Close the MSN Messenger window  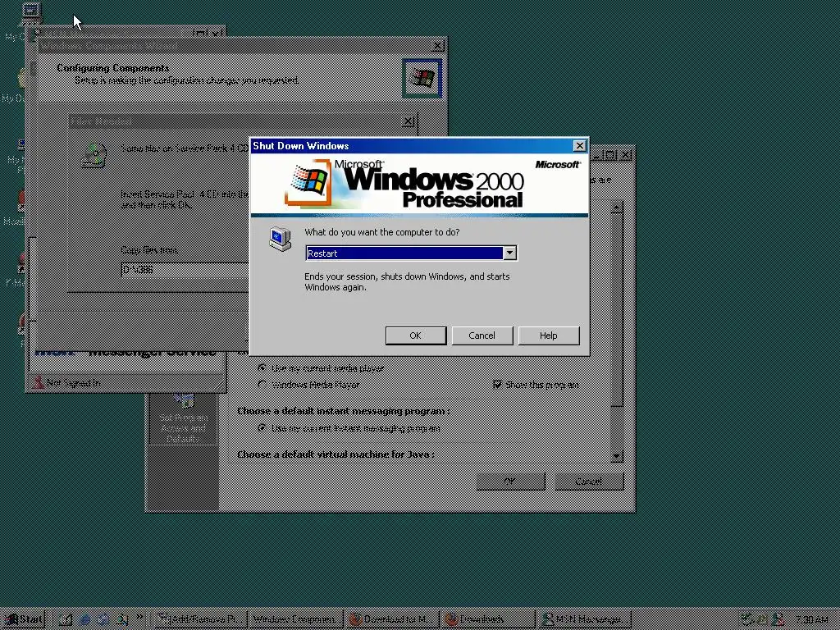pyautogui.click(x=216, y=33)
